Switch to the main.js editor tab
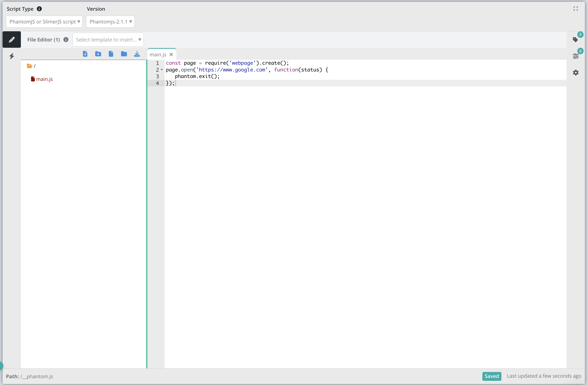The image size is (588, 385). click(x=158, y=55)
